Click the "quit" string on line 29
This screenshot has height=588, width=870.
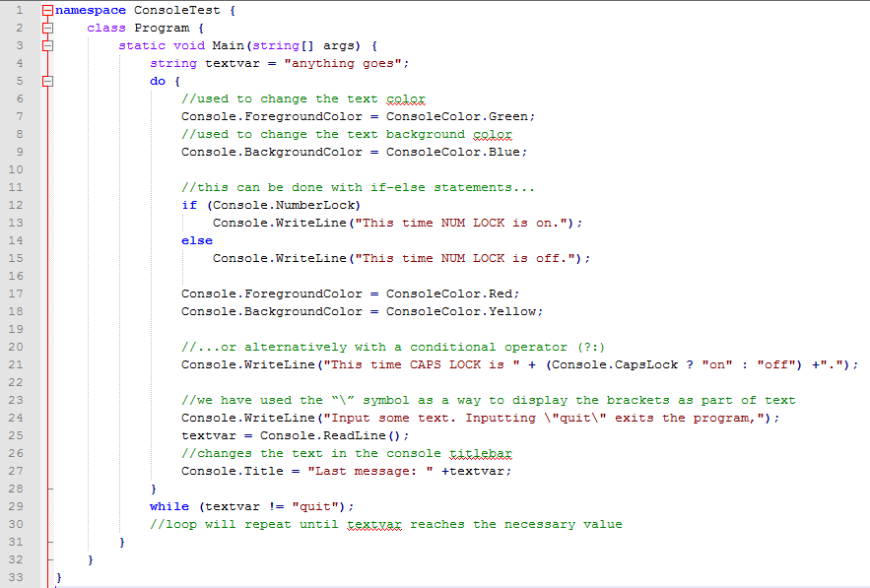[x=315, y=507]
